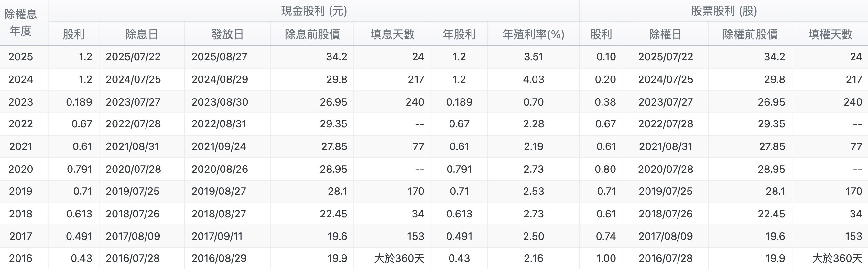Click the 除權前股價 column header
This screenshot has height=269, width=868.
point(750,34)
